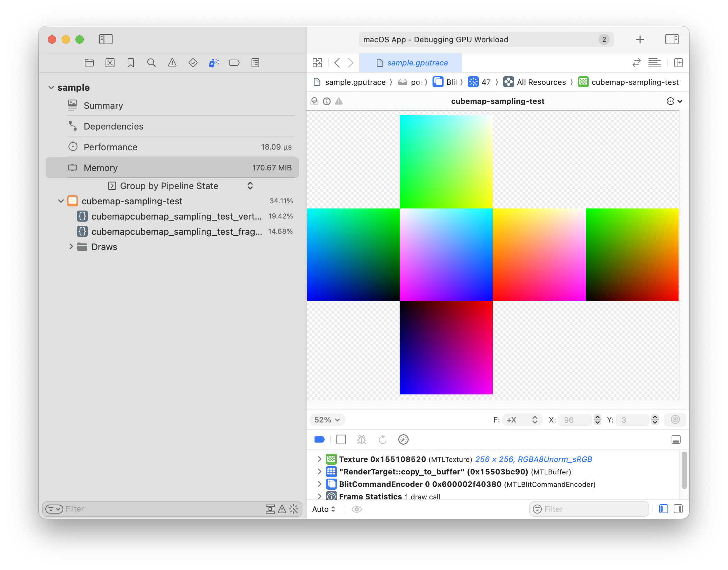Toggle the sparkle filter icon in navigator
Viewport: 728px width, 570px height.
tap(294, 509)
